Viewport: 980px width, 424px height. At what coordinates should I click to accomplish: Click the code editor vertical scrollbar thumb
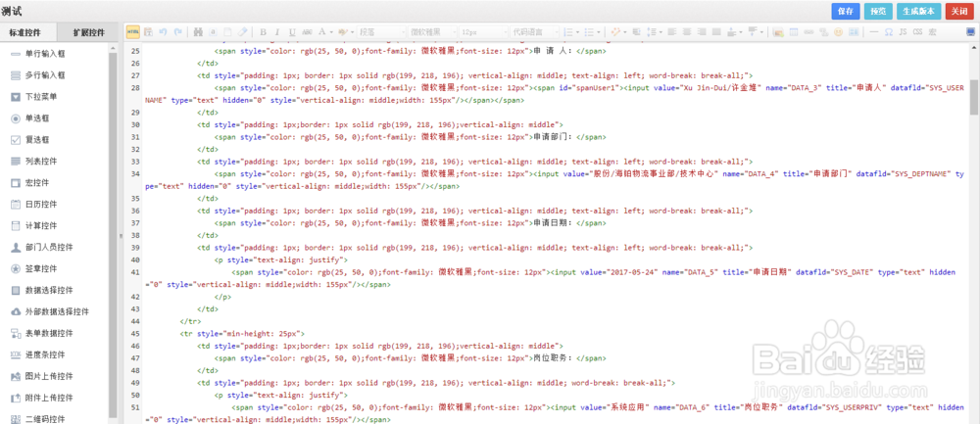click(x=974, y=99)
